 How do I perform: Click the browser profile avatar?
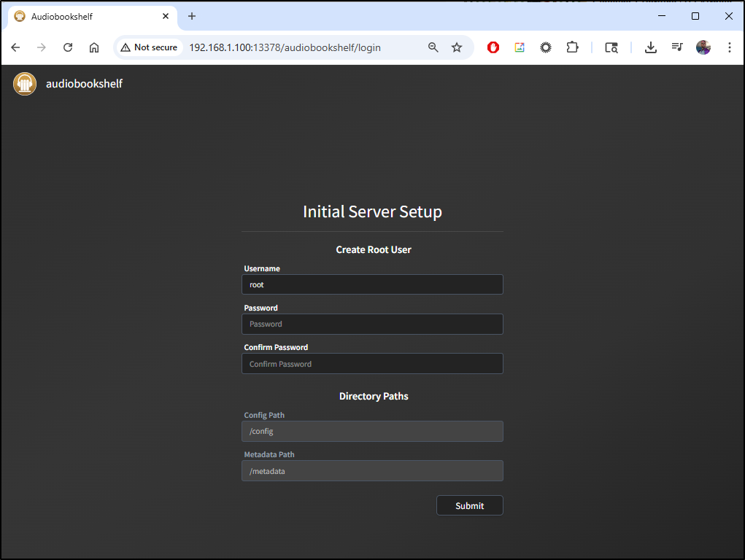click(703, 47)
